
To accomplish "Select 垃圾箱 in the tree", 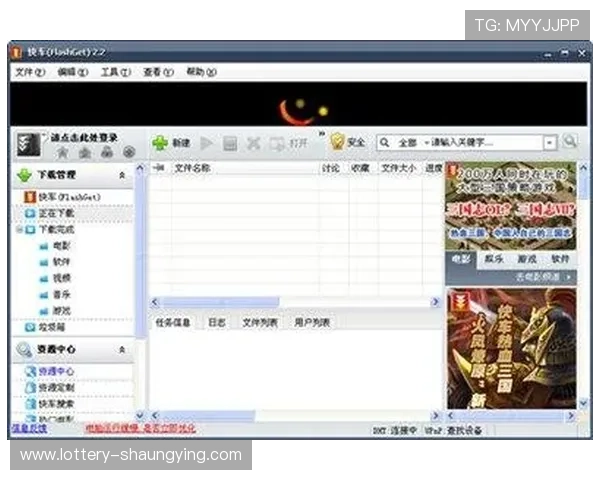I will (x=52, y=327).
